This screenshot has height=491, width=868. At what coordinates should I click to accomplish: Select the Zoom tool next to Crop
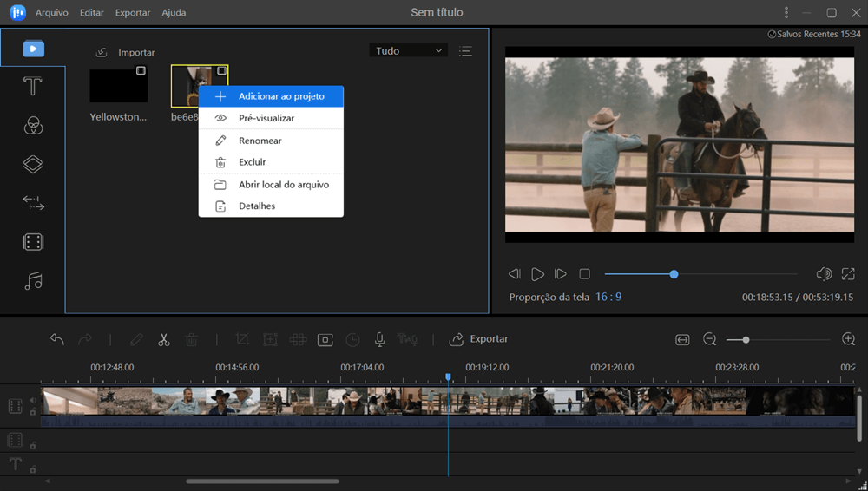pos(270,339)
